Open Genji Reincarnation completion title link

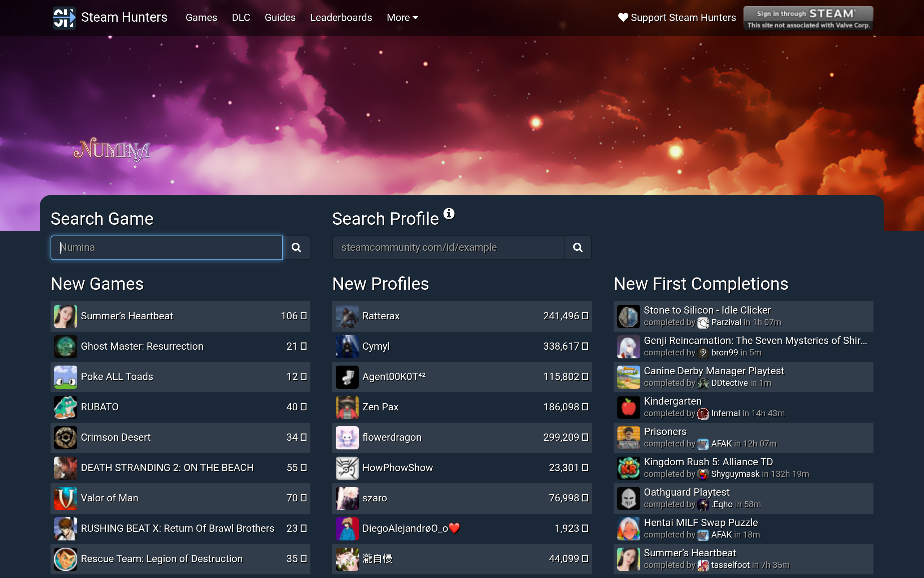[x=755, y=341]
